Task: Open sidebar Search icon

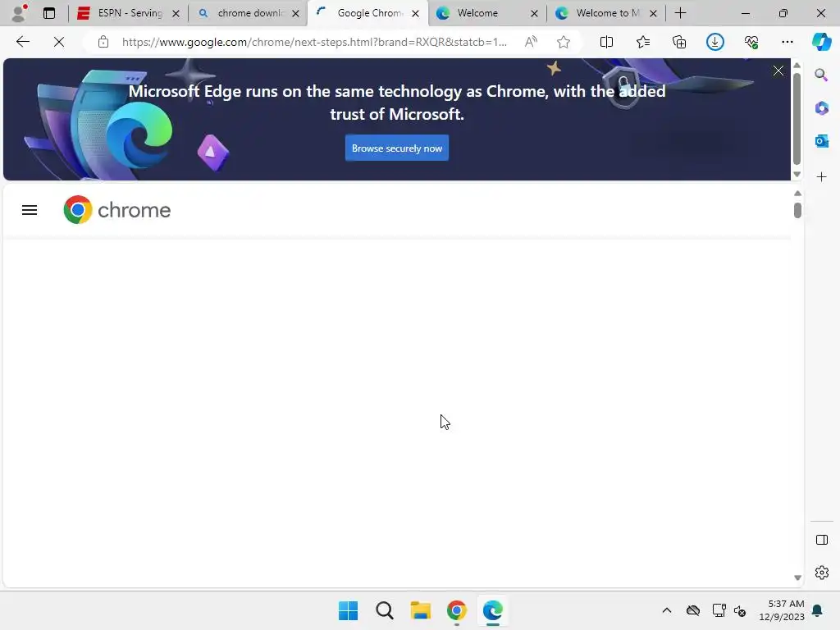Action: click(821, 75)
